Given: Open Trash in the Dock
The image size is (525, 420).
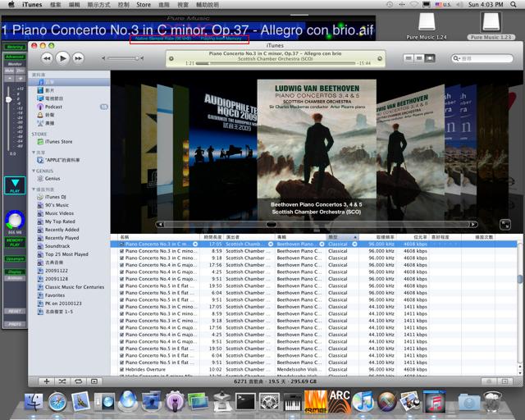Looking at the screenshot, I should point(491,401).
